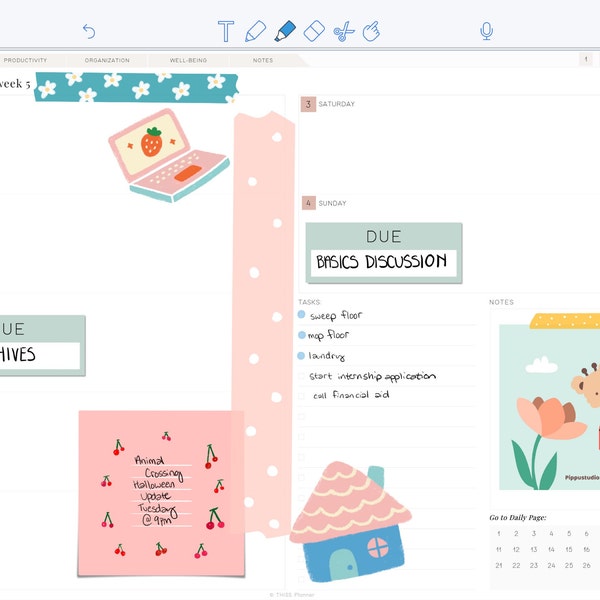Select the Text tool
The height and width of the screenshot is (600, 600).
tap(226, 31)
